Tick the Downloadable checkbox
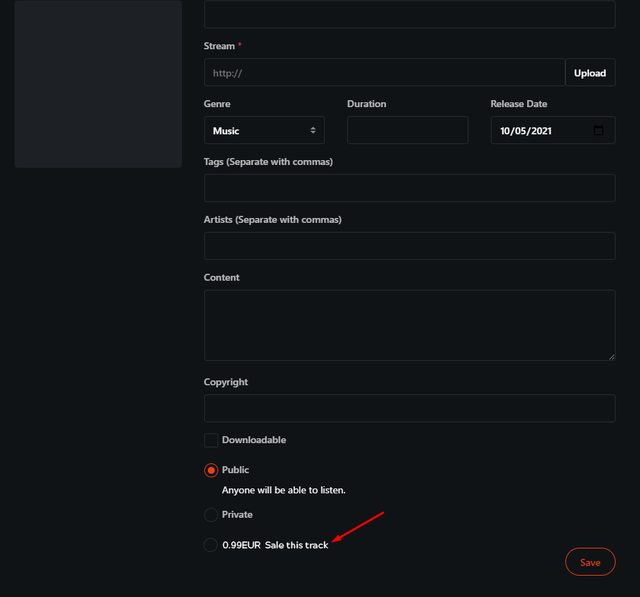The image size is (640, 597). 211,440
